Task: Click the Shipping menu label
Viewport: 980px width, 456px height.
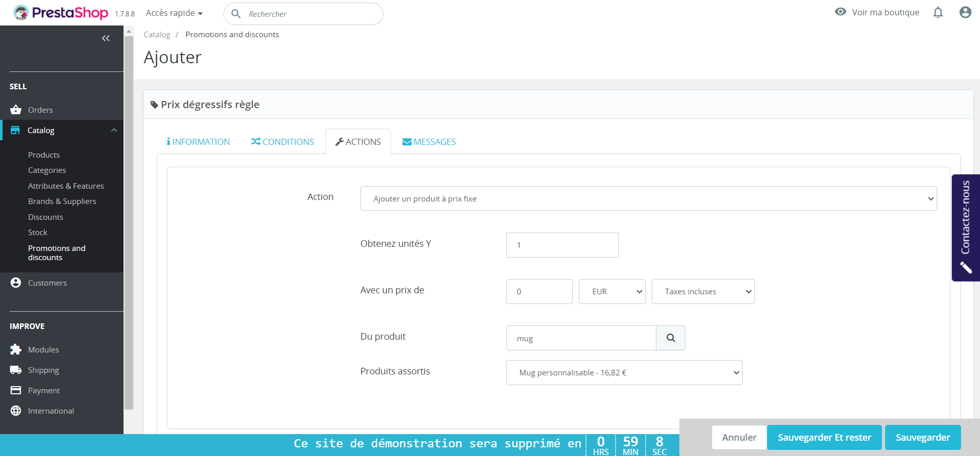Action: click(x=43, y=370)
